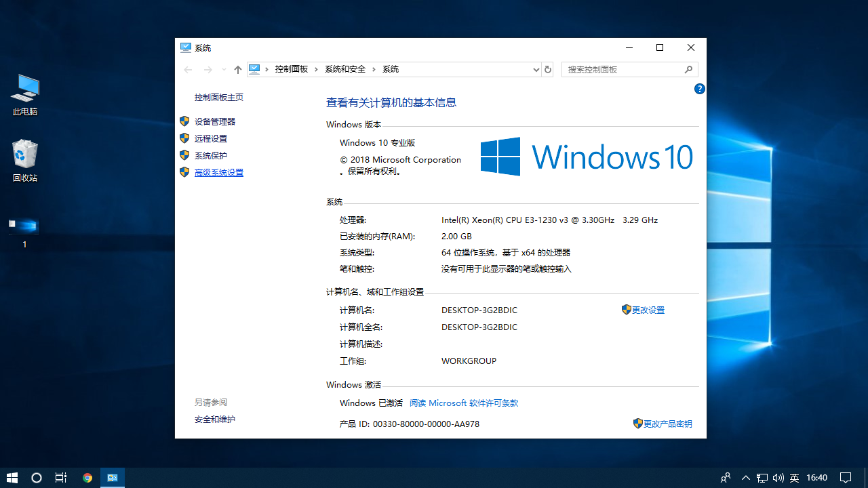Show hidden tray icons chevron

[x=746, y=478]
